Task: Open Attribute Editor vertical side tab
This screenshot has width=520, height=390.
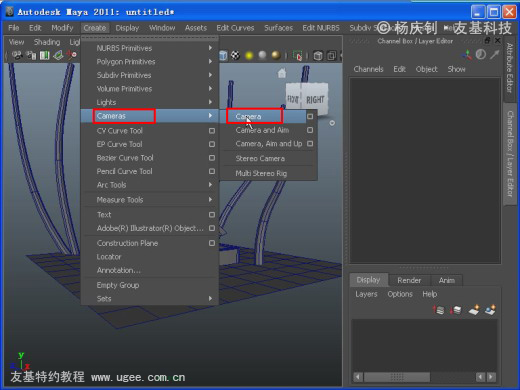Action: point(510,68)
